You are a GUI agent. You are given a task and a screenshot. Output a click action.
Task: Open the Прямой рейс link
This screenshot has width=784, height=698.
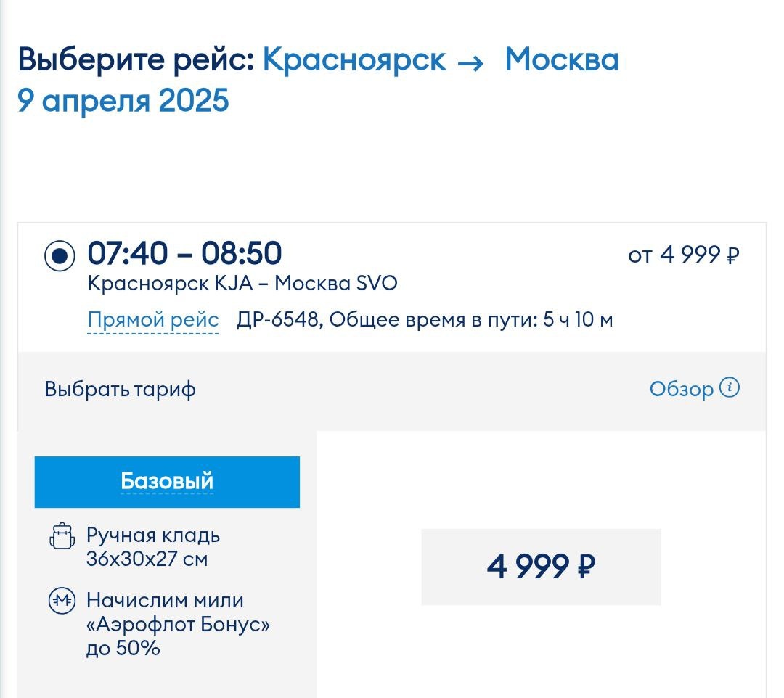coord(153,320)
